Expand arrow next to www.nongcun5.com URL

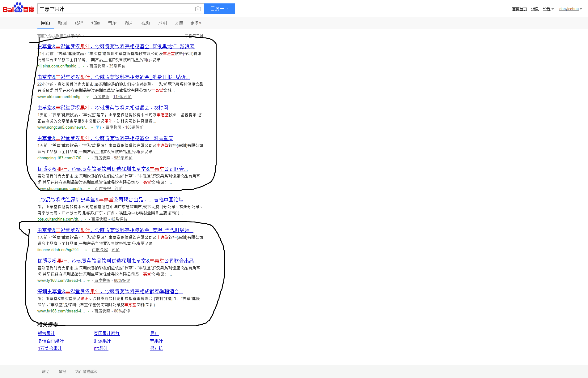(x=92, y=127)
